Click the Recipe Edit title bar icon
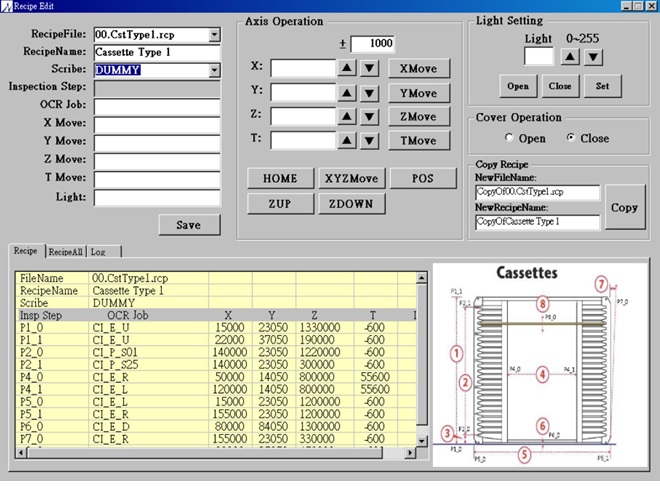Viewport: 660px width, 488px height. point(8,6)
